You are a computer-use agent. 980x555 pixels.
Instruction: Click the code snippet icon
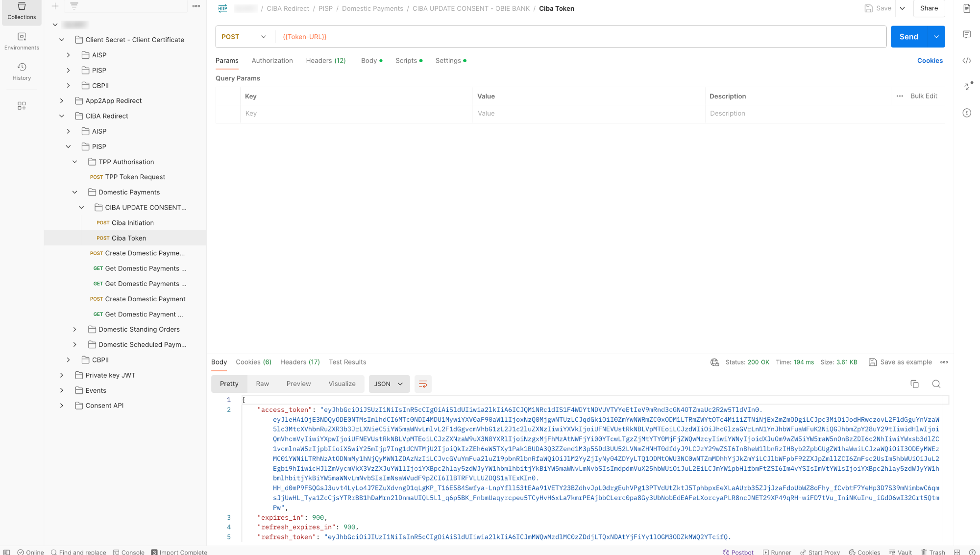(x=967, y=61)
